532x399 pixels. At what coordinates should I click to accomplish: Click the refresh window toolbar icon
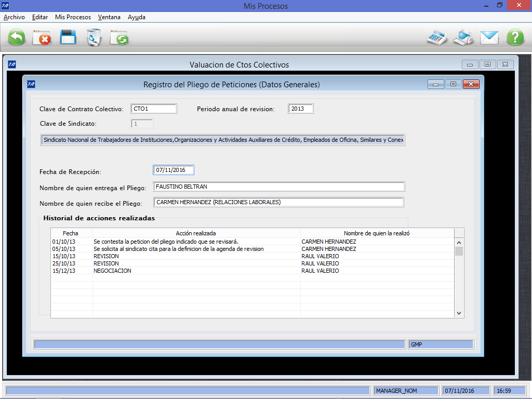[x=119, y=37]
